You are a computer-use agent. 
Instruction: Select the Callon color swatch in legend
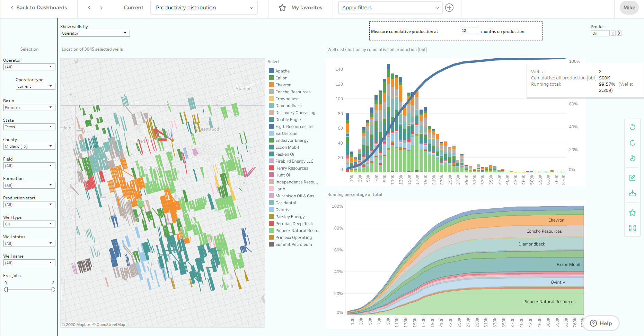[271, 78]
